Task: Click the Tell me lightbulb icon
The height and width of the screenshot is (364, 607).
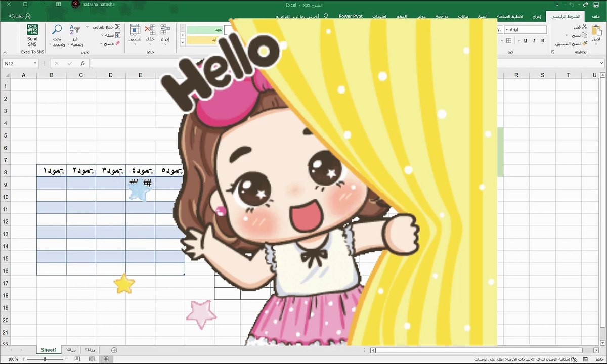Action: coord(326,16)
